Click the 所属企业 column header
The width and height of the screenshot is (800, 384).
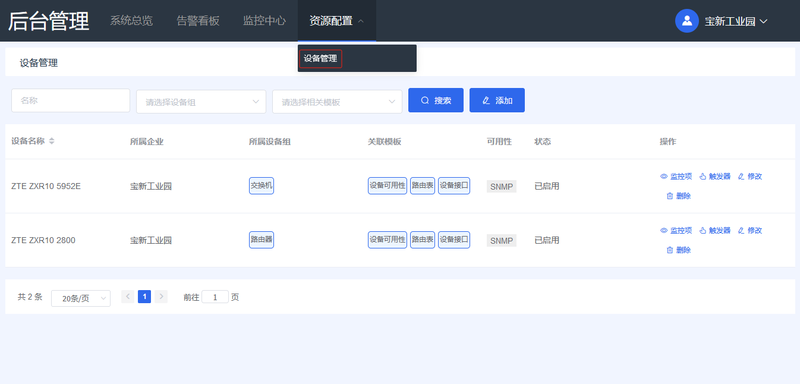[x=147, y=141]
